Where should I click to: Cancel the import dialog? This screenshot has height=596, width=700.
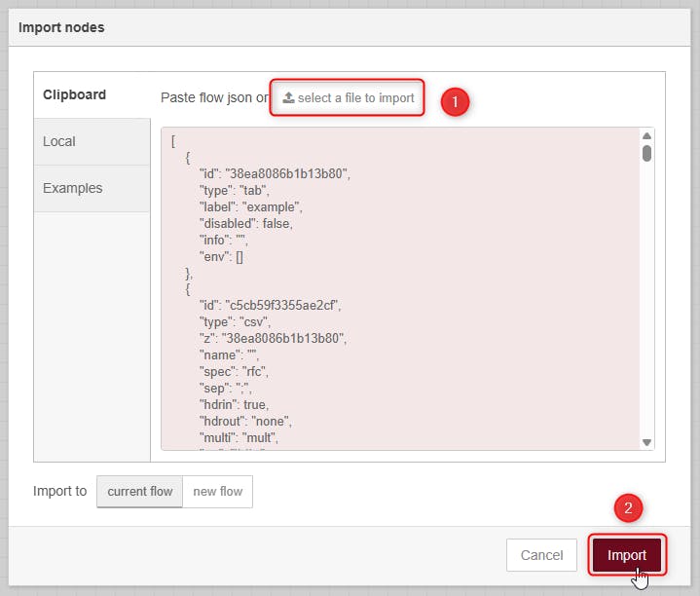541,555
